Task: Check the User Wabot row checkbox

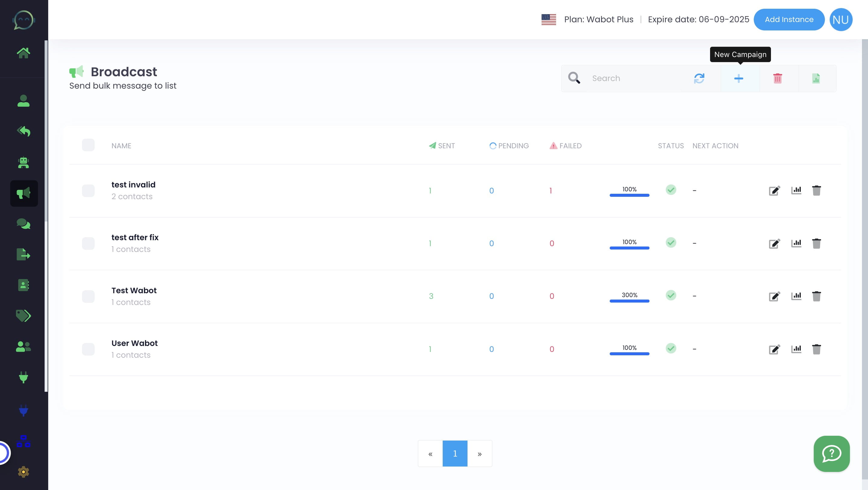Action: click(x=88, y=349)
